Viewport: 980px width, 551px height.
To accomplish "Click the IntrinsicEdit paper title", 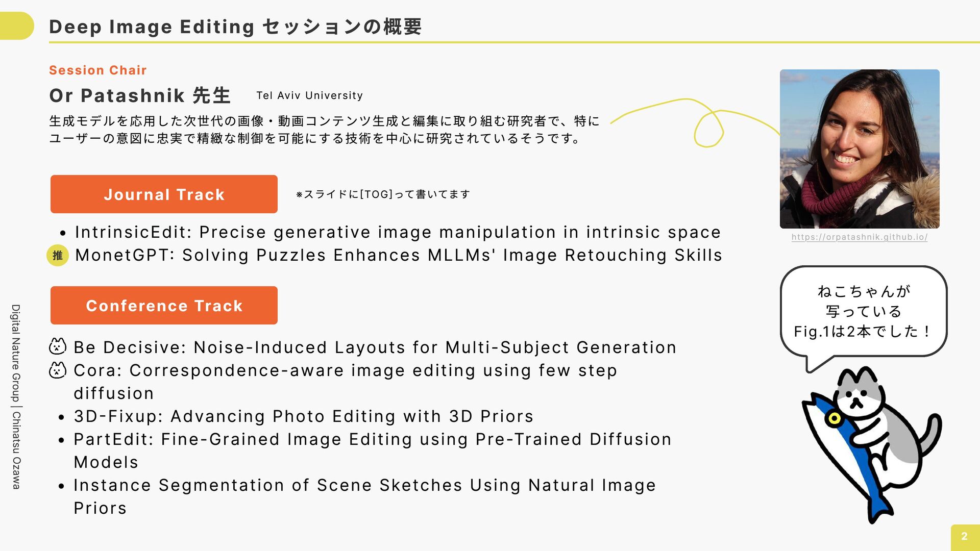I will click(398, 232).
